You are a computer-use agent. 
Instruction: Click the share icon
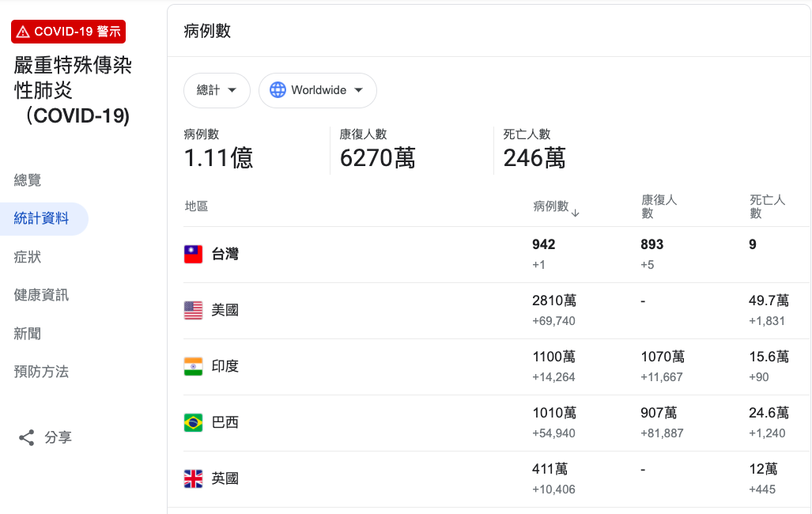[x=26, y=438]
